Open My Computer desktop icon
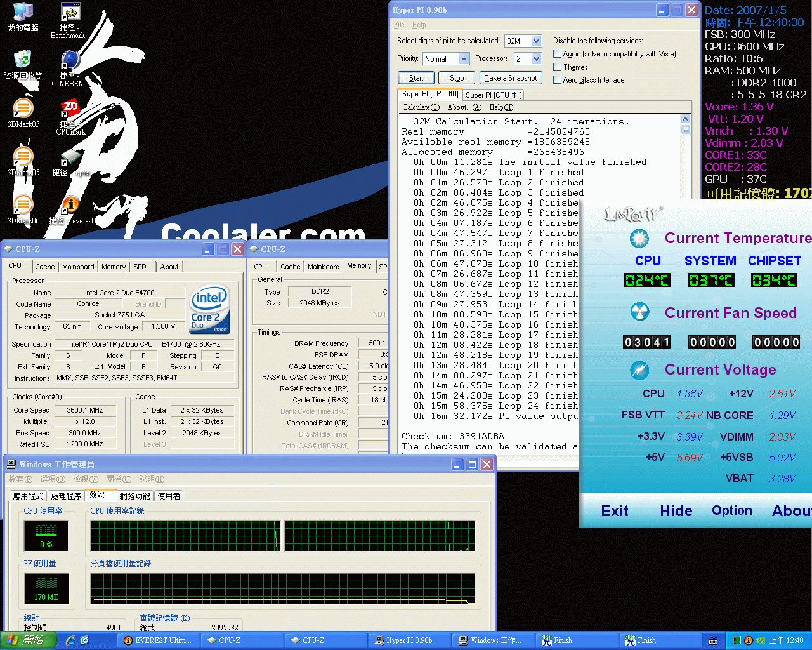Image resolution: width=812 pixels, height=650 pixels. click(23, 16)
